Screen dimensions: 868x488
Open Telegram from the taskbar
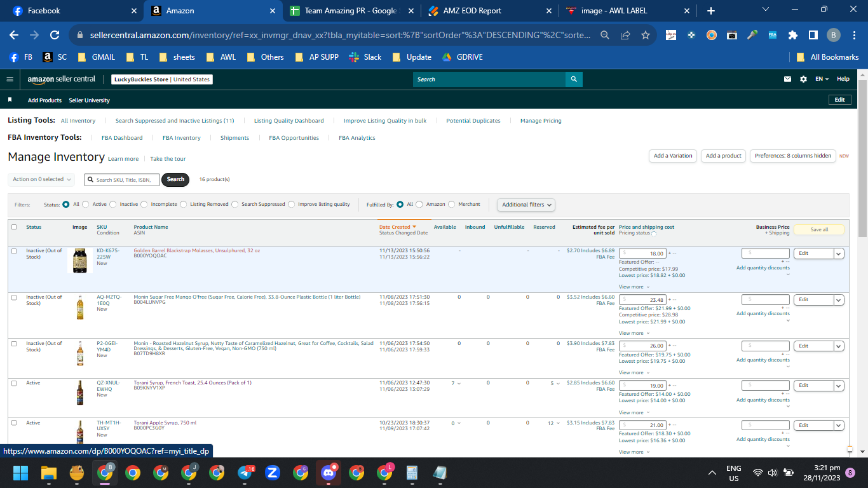[246, 473]
